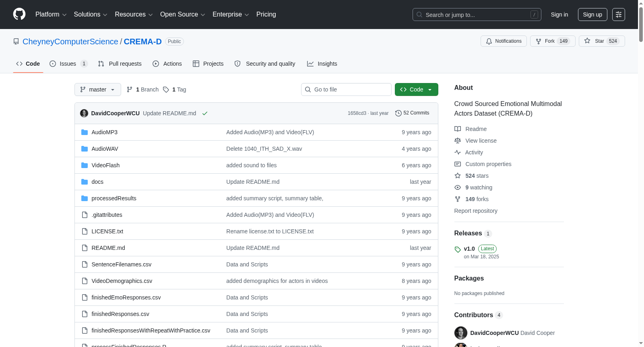Open the CheyneyComputerScience organization link
Image resolution: width=644 pixels, height=347 pixels.
[70, 42]
